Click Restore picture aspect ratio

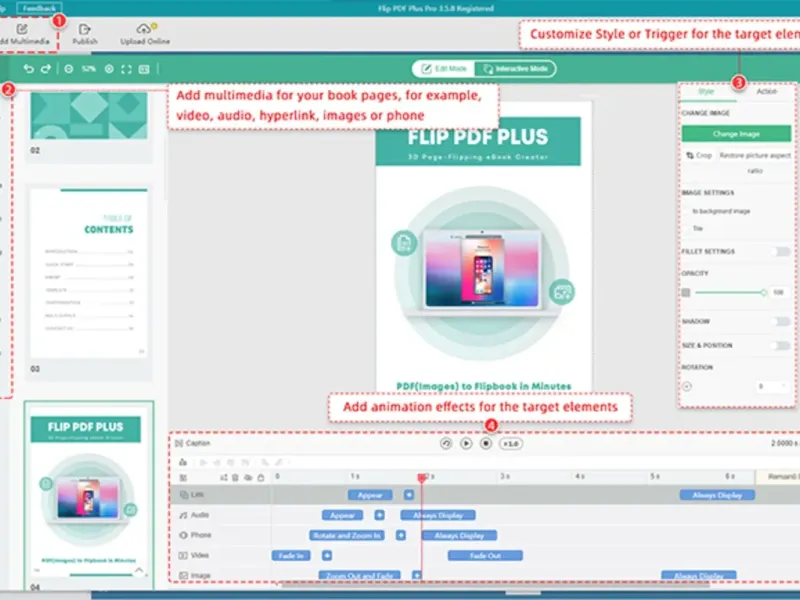[x=755, y=162]
